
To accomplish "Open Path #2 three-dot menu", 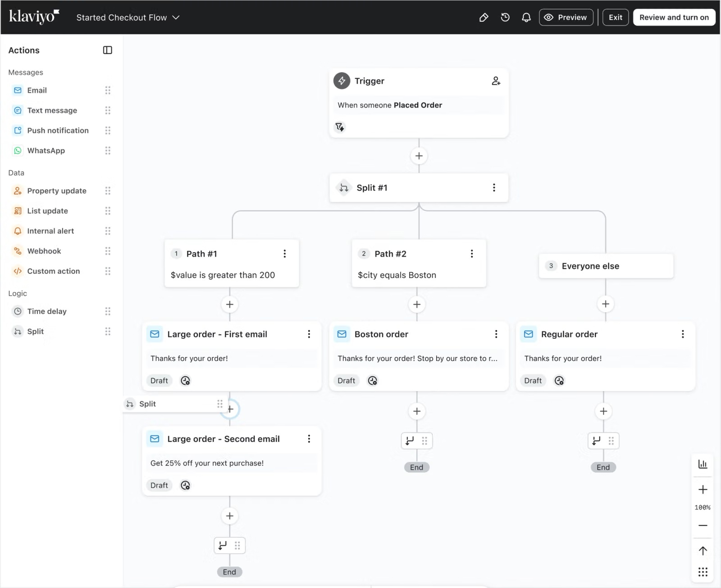I will [472, 254].
